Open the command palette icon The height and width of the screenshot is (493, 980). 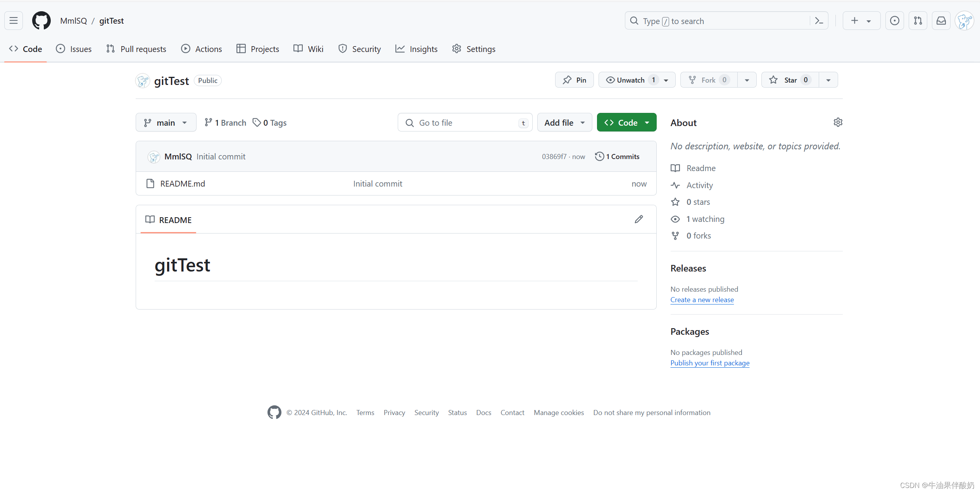pyautogui.click(x=819, y=21)
